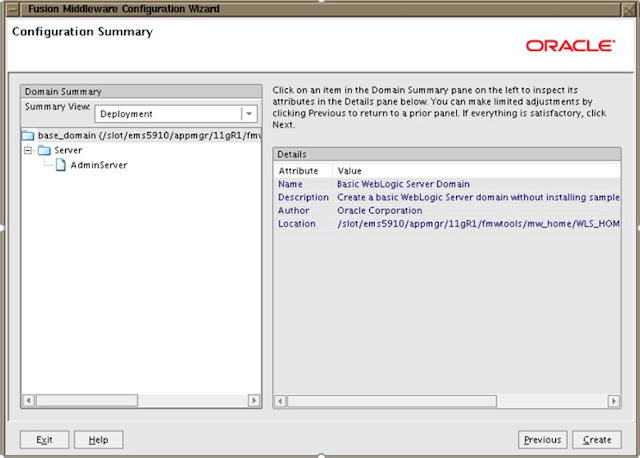Click right arrow of Domain Summary scrollbar
Image resolution: width=640 pixels, height=458 pixels.
253,400
